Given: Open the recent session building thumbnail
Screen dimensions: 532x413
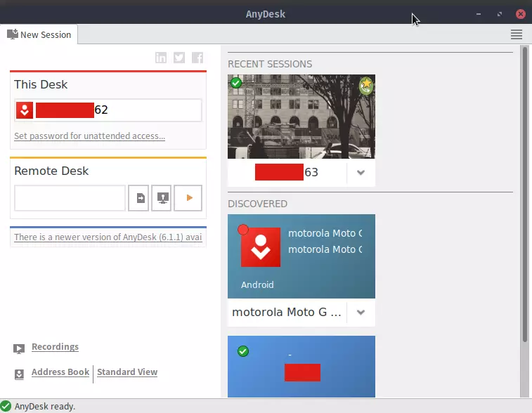Looking at the screenshot, I should 301,117.
